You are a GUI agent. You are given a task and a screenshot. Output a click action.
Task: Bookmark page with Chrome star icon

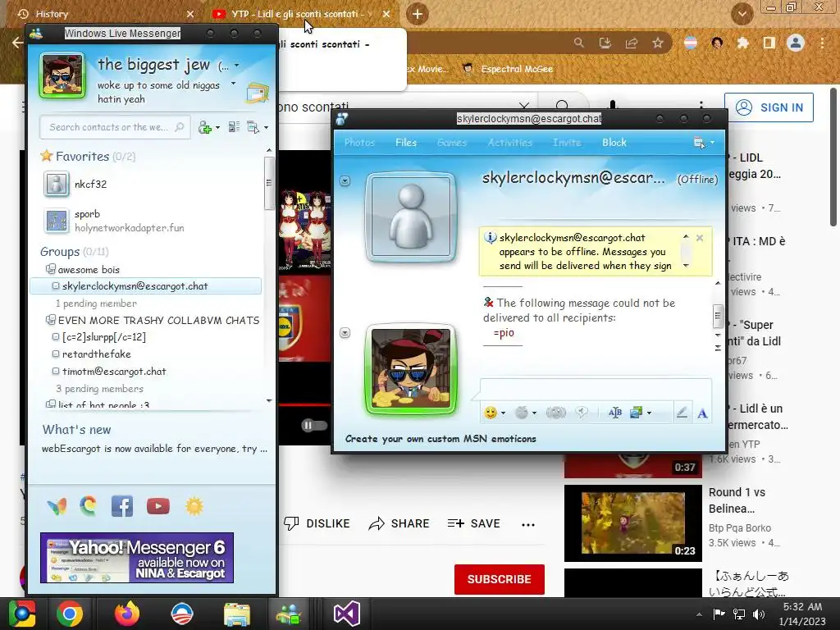coord(658,43)
